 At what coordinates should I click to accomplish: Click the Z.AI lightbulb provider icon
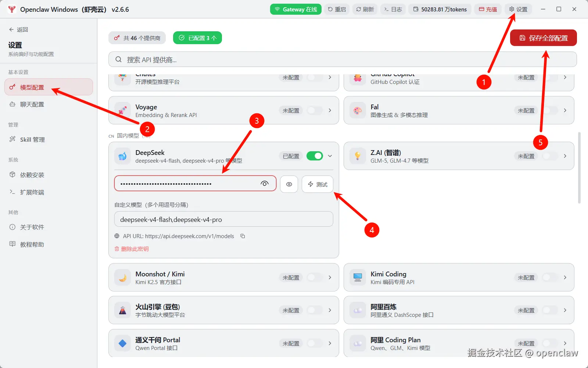click(x=358, y=156)
